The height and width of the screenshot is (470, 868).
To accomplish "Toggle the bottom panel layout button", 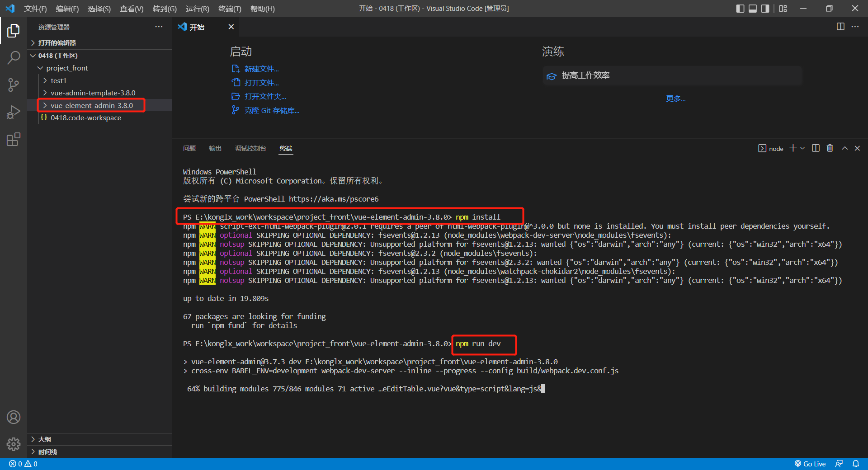I will click(753, 9).
